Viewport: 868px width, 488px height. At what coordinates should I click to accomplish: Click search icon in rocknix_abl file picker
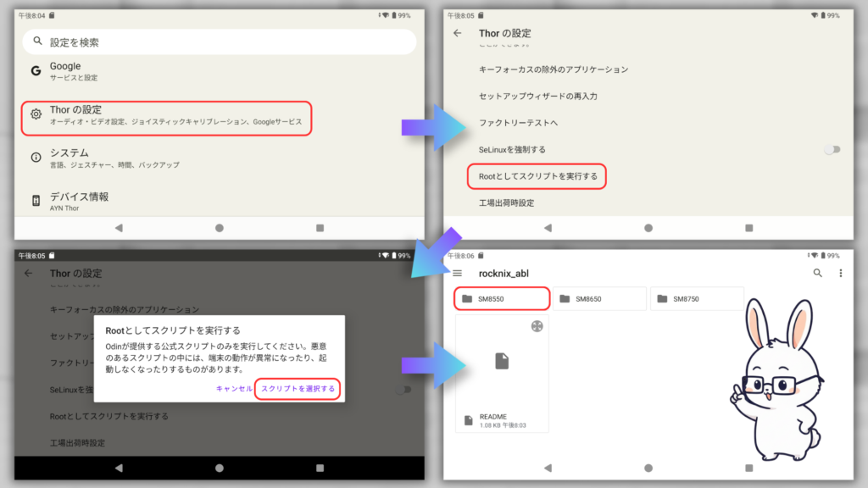(x=817, y=273)
